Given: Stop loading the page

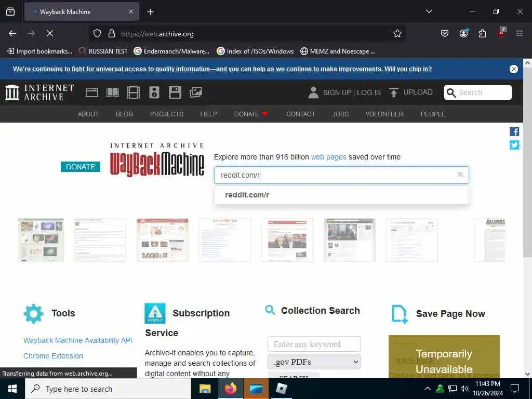Looking at the screenshot, I should (x=49, y=33).
